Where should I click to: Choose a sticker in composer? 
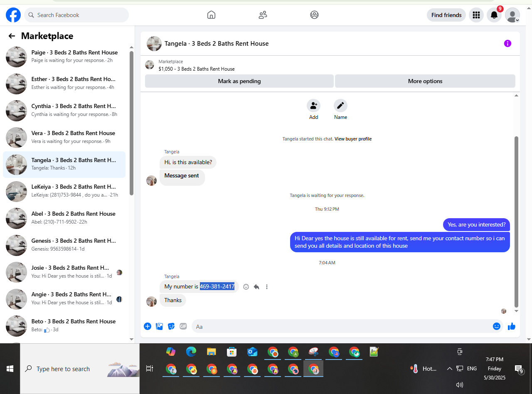[x=171, y=326]
